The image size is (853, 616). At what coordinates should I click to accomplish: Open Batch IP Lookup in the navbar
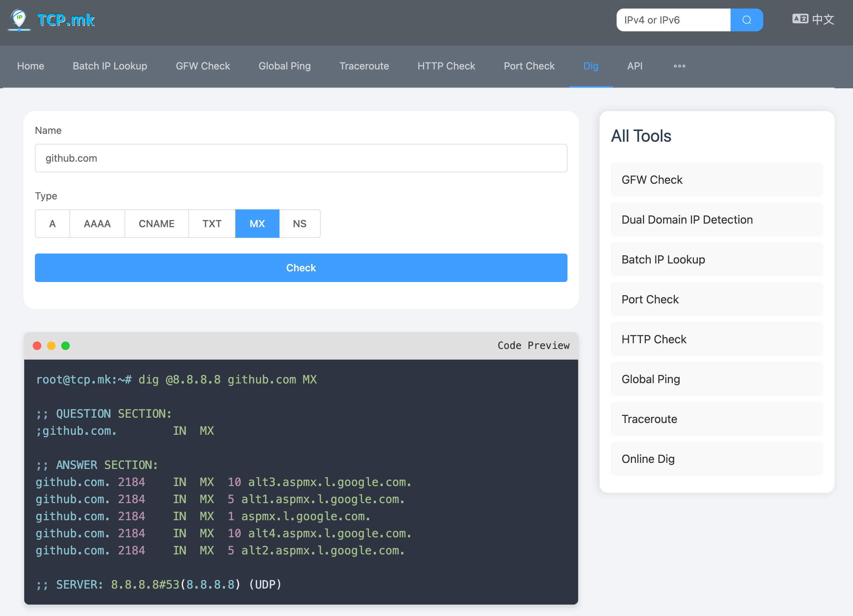(x=110, y=66)
